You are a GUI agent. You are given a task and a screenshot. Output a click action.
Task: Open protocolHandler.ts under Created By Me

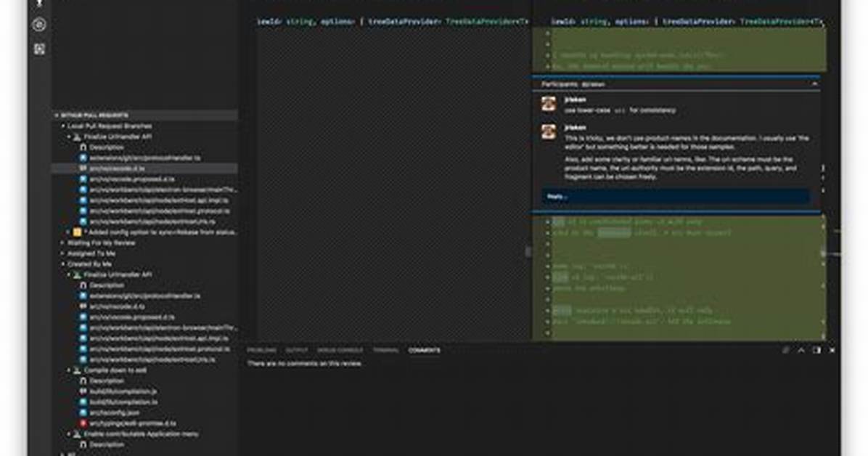[145, 296]
